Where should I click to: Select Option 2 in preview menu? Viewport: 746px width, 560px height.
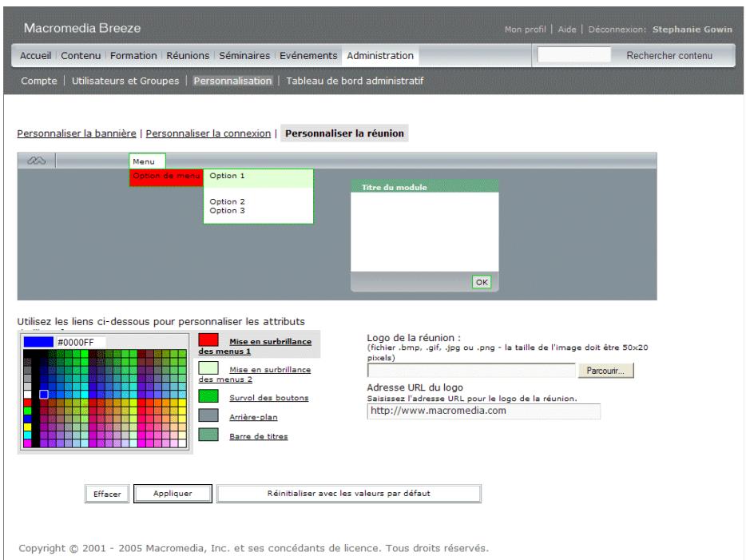(228, 202)
